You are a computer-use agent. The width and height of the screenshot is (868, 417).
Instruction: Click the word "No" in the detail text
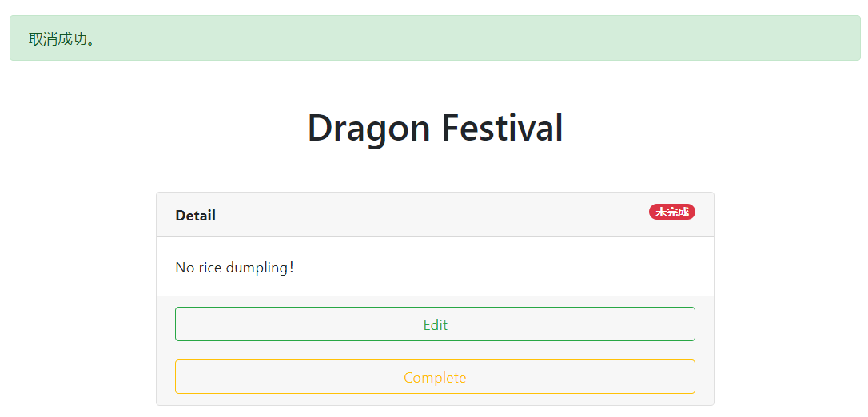(x=185, y=267)
